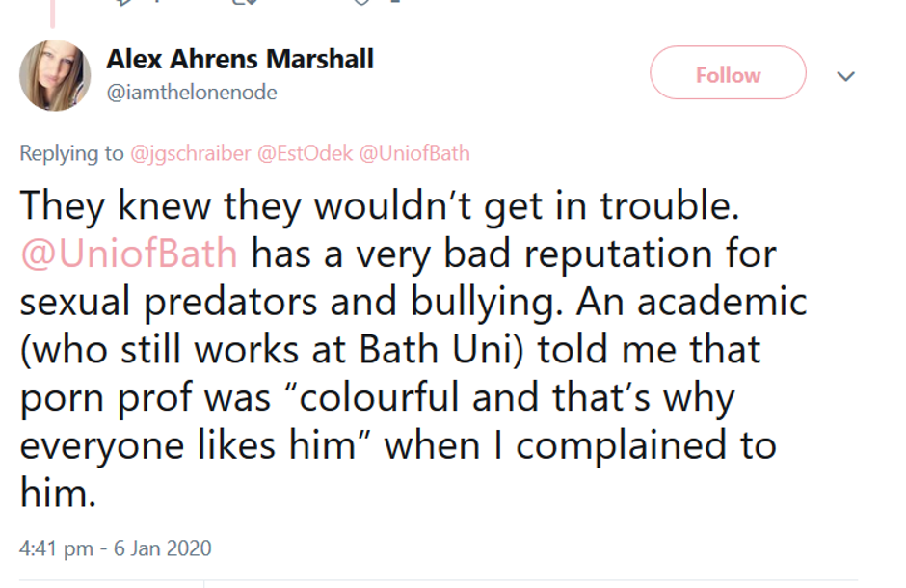Click the retweet icon of the tweet above
This screenshot has height=588, width=906.
(241, 2)
